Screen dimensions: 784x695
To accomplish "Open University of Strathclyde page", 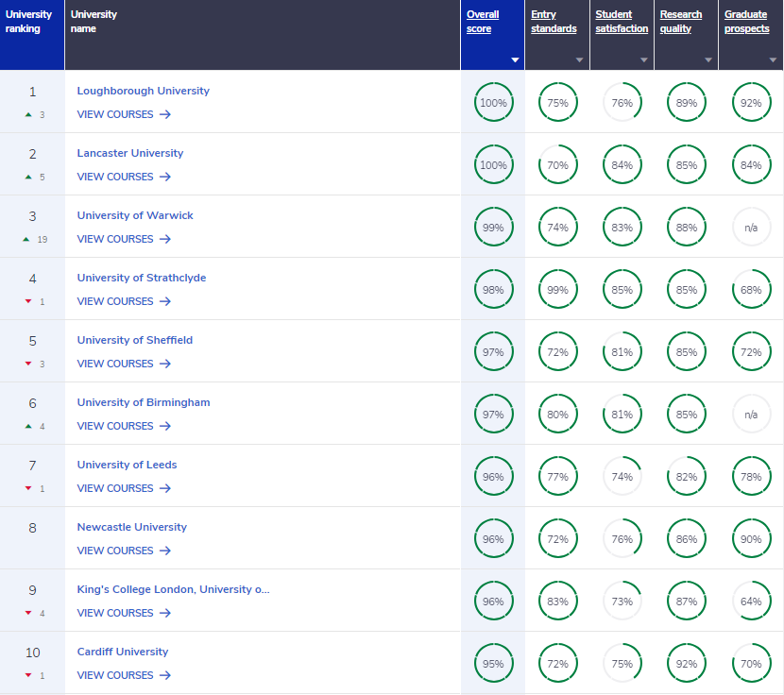I will [x=142, y=278].
